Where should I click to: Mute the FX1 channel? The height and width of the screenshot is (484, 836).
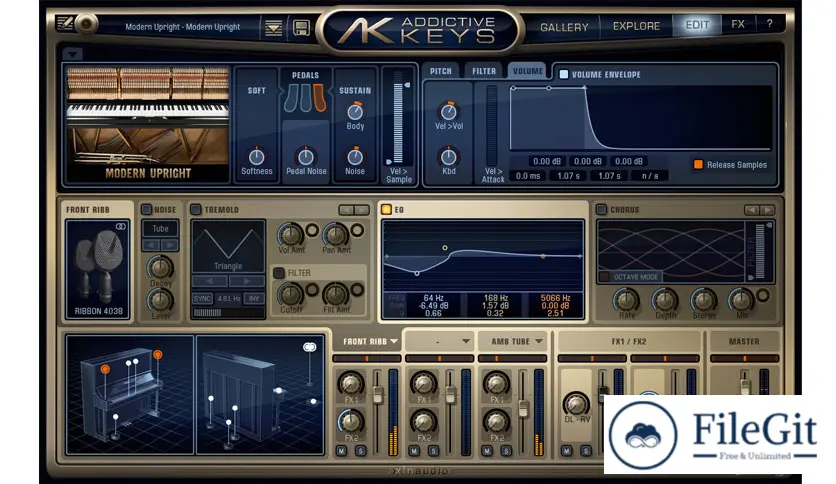point(567,451)
